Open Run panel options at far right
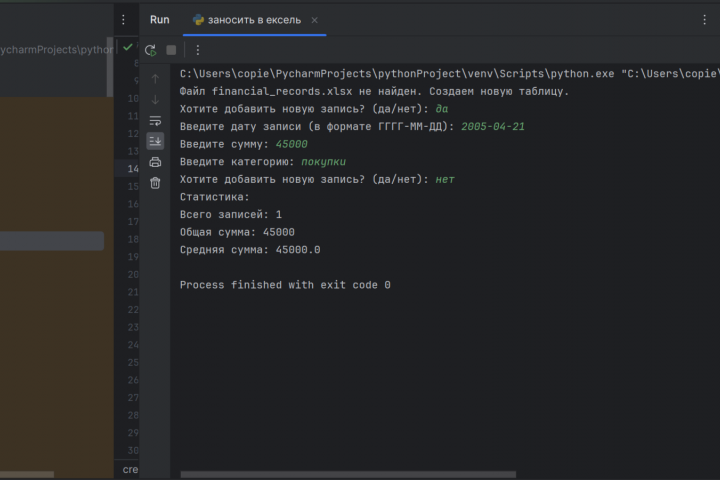This screenshot has width=720, height=480. pyautogui.click(x=704, y=20)
